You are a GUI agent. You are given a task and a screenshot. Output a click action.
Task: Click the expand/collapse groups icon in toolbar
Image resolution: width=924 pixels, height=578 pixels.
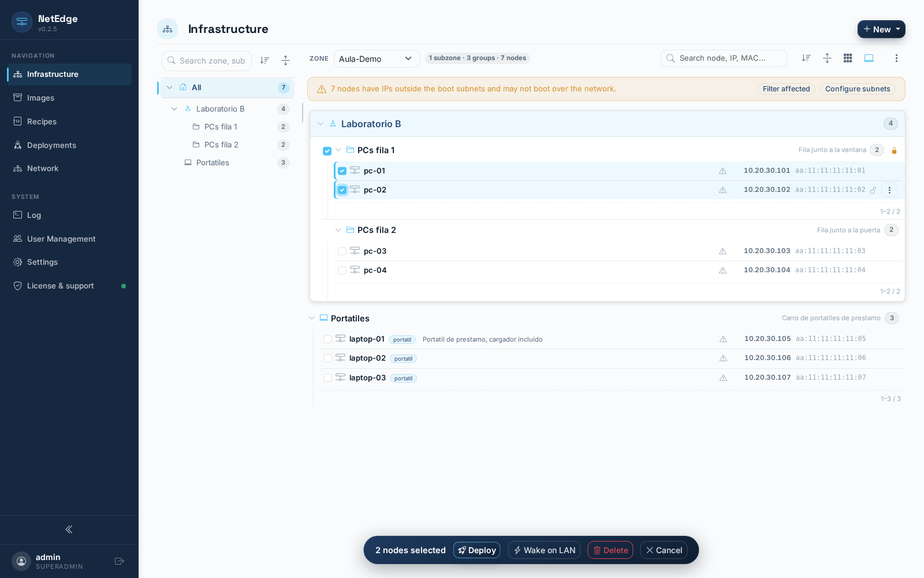pos(827,58)
